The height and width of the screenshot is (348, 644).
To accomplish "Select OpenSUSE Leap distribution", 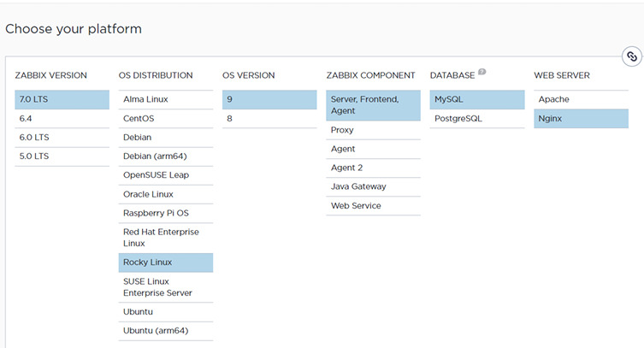I will point(166,175).
